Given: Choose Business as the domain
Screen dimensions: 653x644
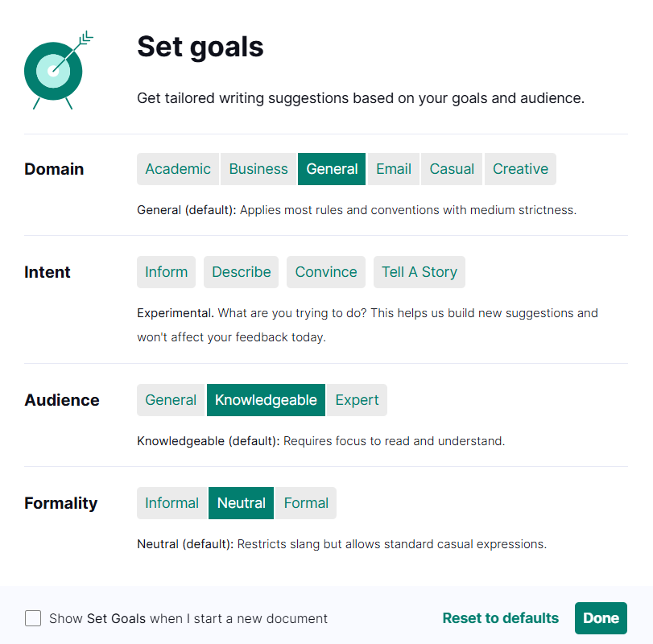Looking at the screenshot, I should pos(258,169).
